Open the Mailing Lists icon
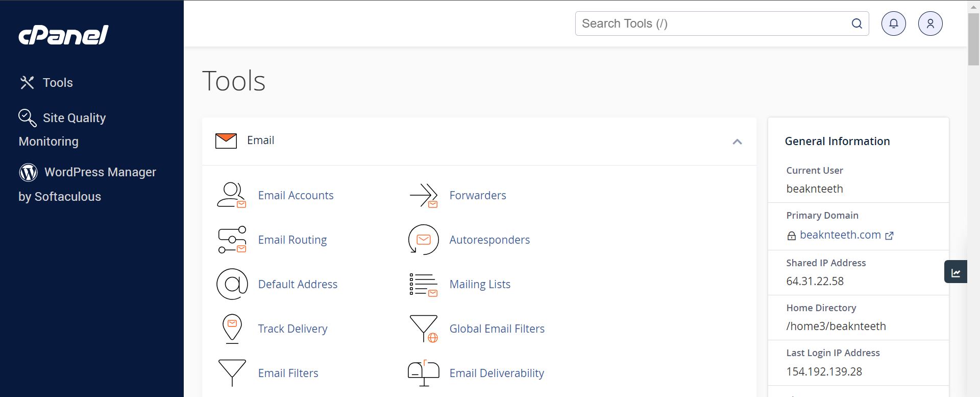Image resolution: width=980 pixels, height=397 pixels. [x=424, y=284]
